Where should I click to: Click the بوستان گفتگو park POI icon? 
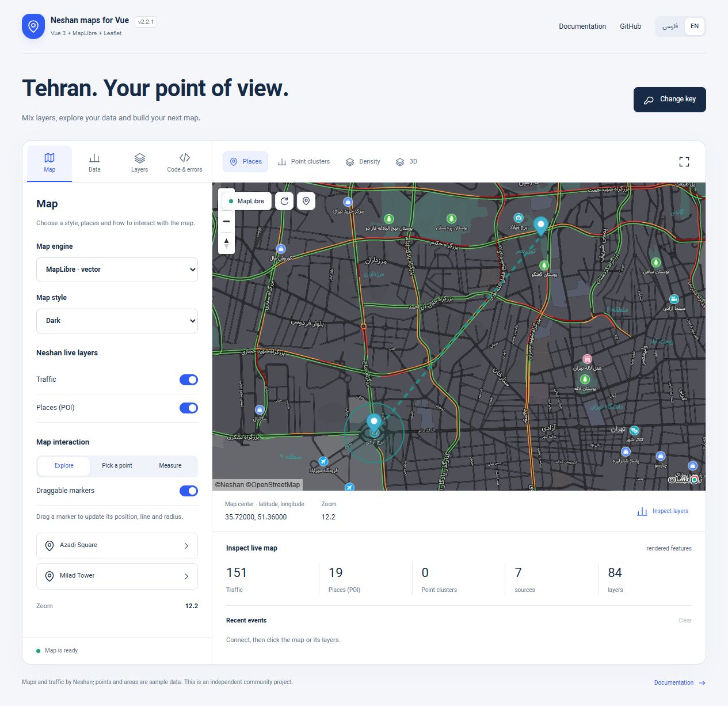544,265
